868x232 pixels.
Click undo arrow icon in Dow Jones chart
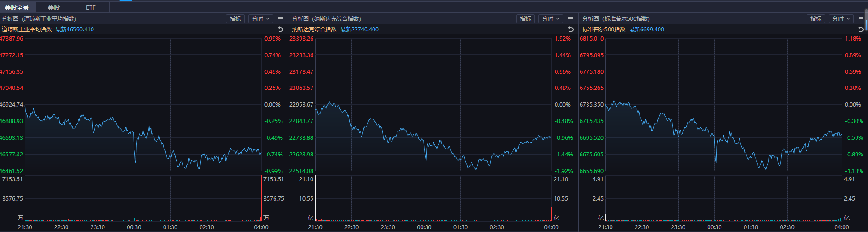[281, 29]
